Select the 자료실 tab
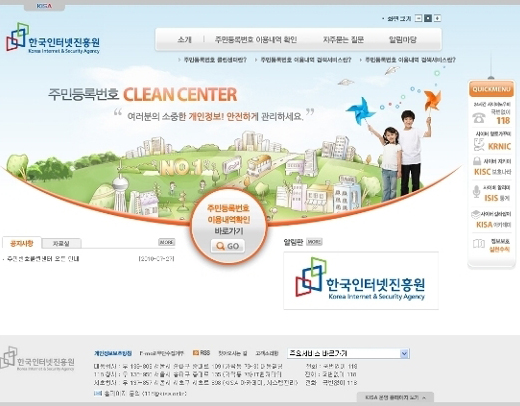The height and width of the screenshot is (406, 520). point(61,244)
